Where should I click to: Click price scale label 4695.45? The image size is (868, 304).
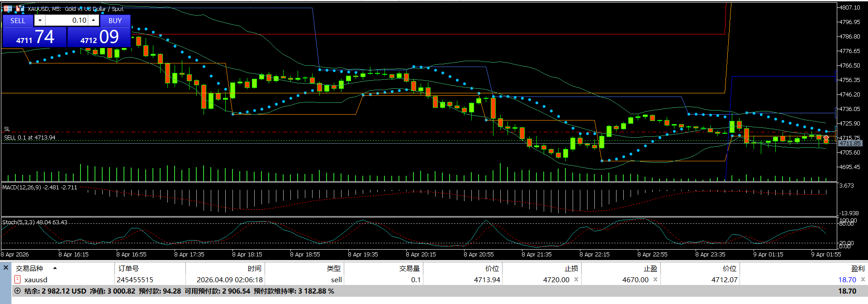tap(849, 167)
